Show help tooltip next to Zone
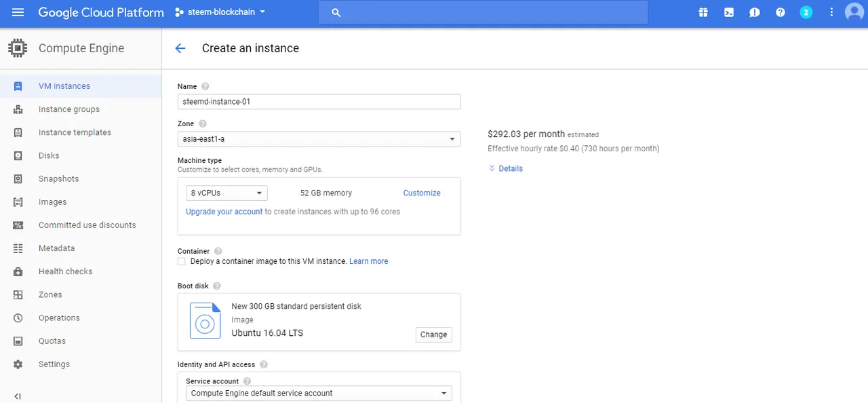Screen dimensions: 868x403 pyautogui.click(x=203, y=123)
